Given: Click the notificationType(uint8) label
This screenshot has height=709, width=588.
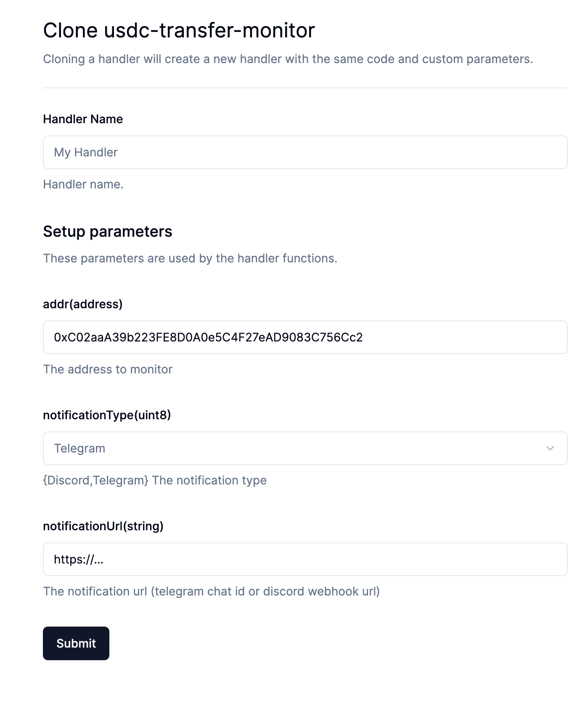Looking at the screenshot, I should 107,415.
